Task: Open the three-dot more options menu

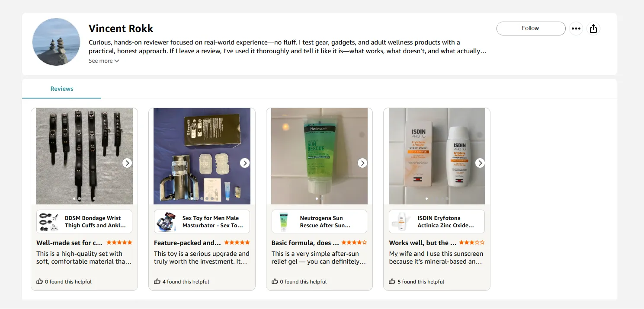Action: [x=576, y=29]
